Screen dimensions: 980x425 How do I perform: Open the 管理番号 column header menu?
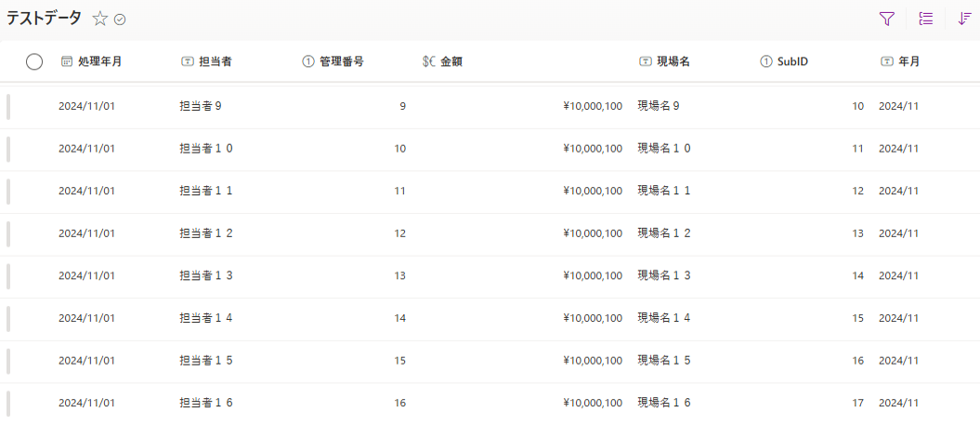click(333, 61)
